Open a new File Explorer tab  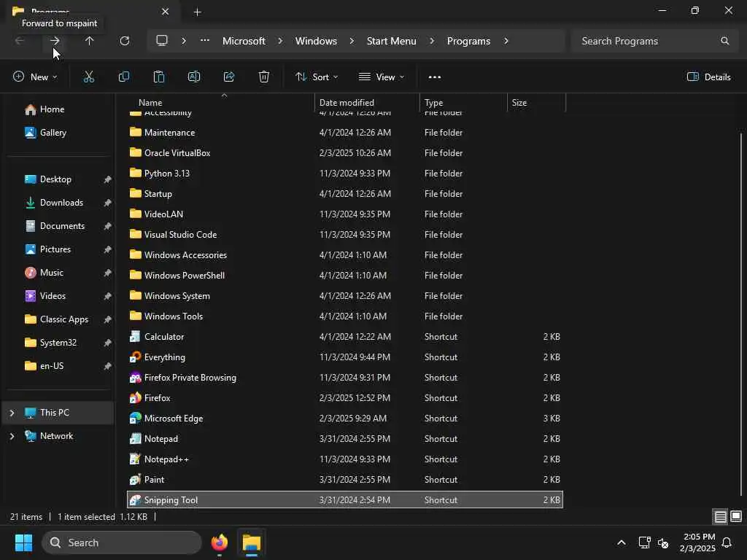coord(197,12)
